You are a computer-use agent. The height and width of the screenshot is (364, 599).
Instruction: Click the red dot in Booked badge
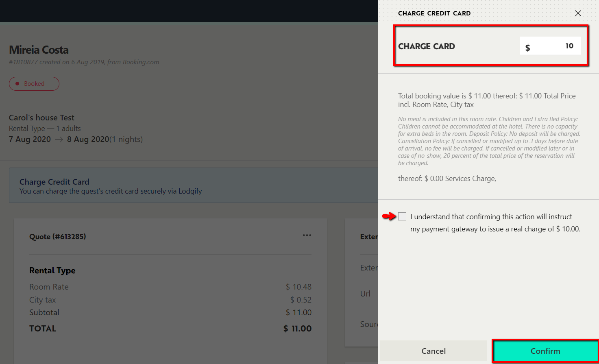pos(17,84)
